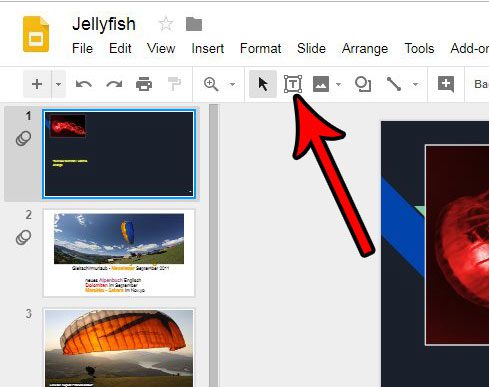The width and height of the screenshot is (489, 387).
Task: Select slide 1 thumbnail
Action: tap(119, 154)
